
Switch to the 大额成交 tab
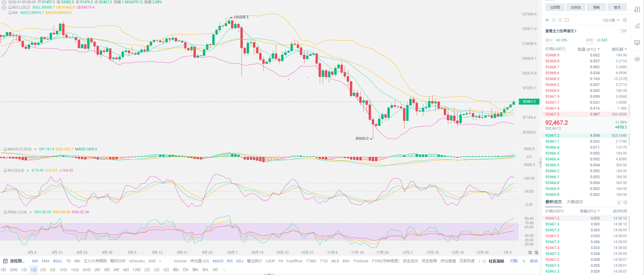[575, 202]
